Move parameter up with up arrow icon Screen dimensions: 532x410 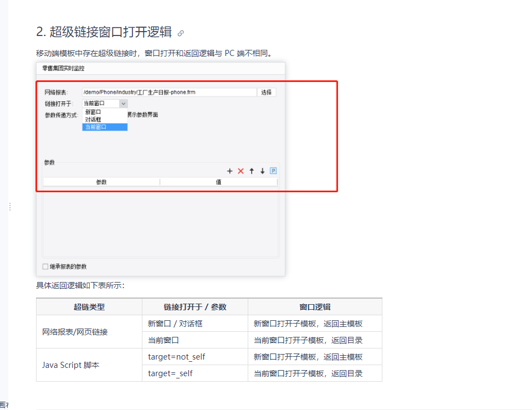pos(252,171)
